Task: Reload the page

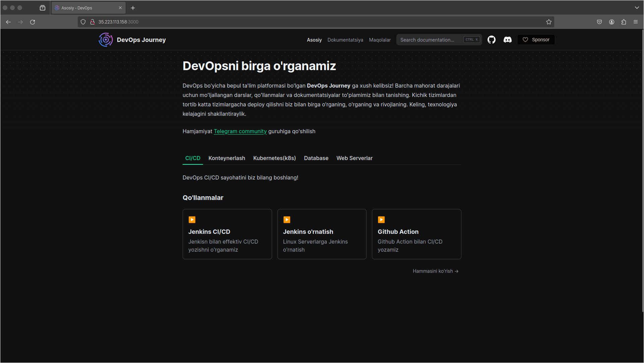Action: 33,22
